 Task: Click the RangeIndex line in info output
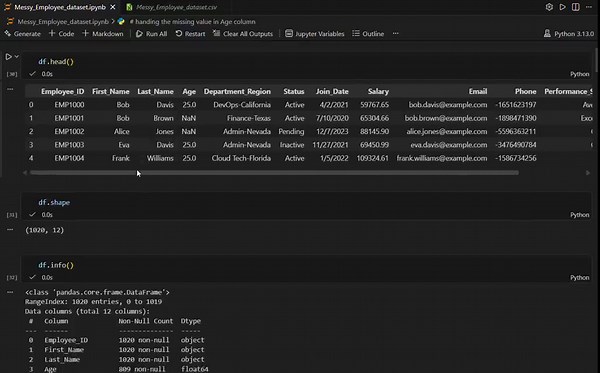pos(93,301)
